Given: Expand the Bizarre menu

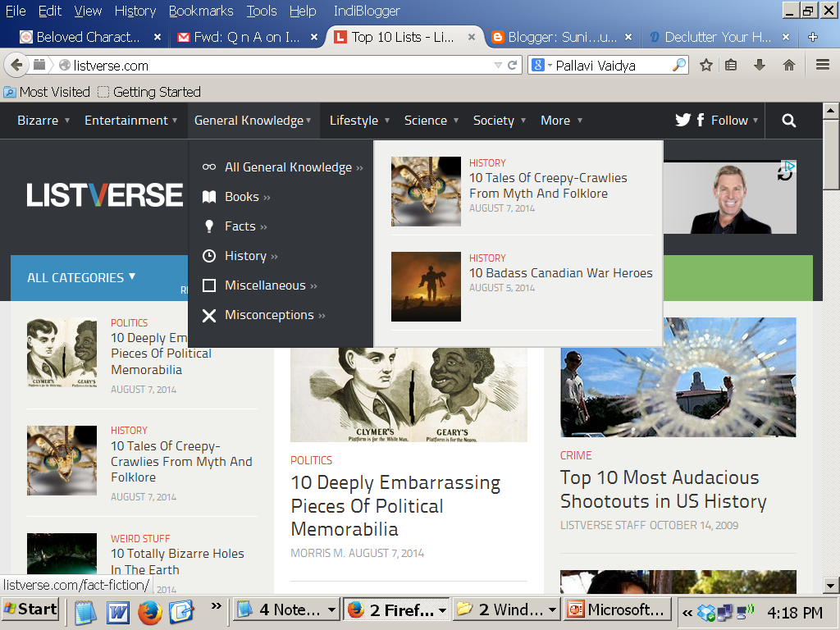Looking at the screenshot, I should (43, 121).
